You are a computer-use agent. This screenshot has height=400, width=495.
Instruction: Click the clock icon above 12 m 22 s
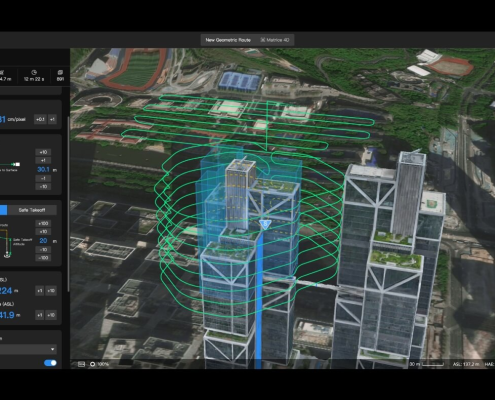[34, 72]
